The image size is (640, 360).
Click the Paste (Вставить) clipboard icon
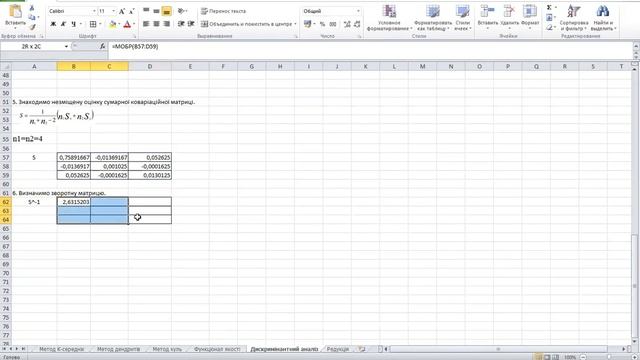[x=15, y=12]
